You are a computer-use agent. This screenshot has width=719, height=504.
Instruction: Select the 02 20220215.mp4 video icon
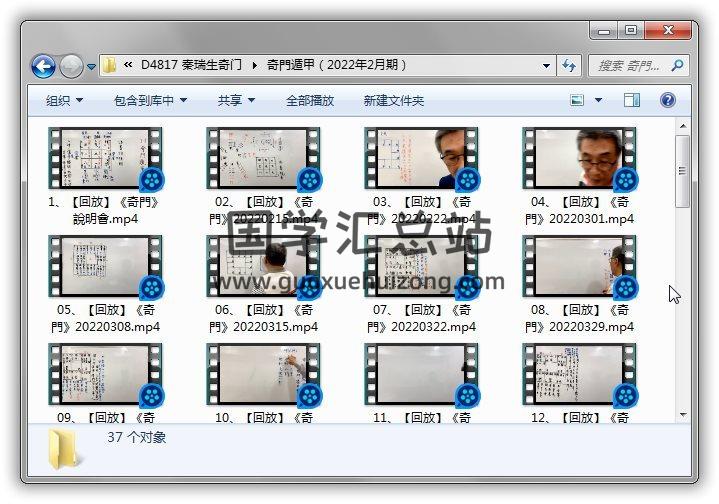coord(264,158)
